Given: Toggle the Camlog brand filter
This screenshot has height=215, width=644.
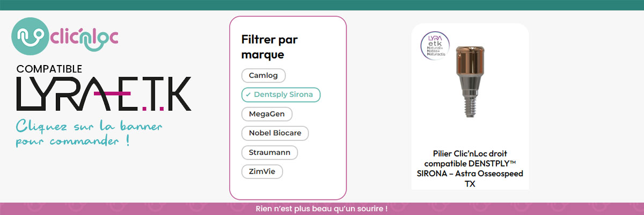Looking at the screenshot, I should click(264, 75).
